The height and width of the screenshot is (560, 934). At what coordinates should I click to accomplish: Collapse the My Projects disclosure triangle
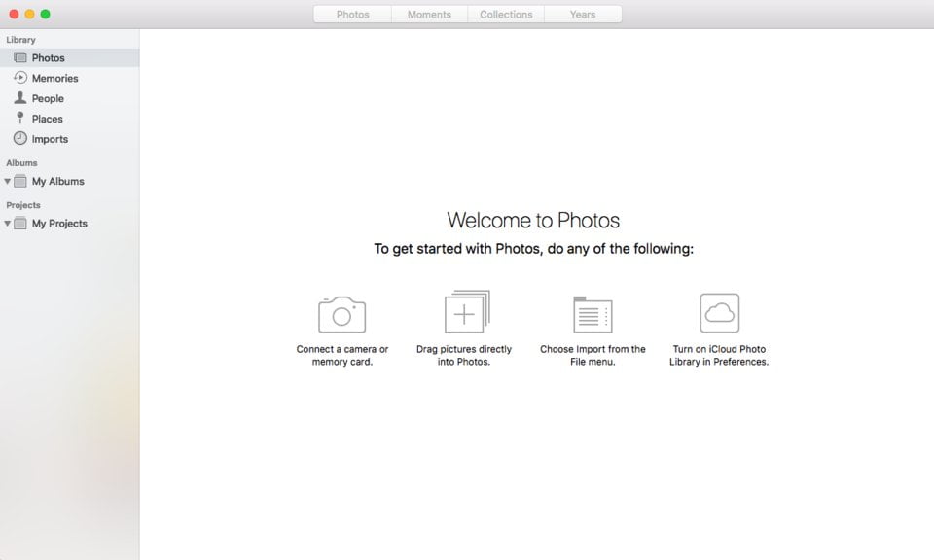pos(7,224)
